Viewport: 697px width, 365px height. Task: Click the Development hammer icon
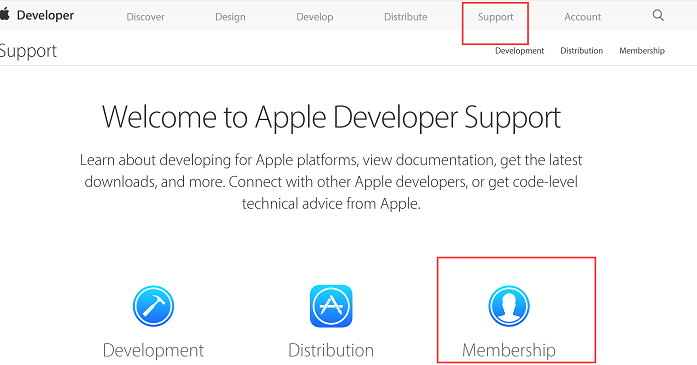[153, 306]
